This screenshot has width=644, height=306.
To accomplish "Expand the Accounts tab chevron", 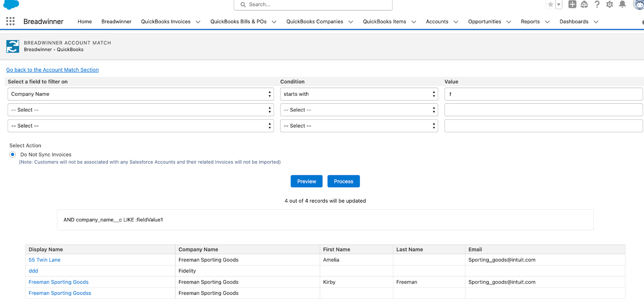I will pos(456,22).
